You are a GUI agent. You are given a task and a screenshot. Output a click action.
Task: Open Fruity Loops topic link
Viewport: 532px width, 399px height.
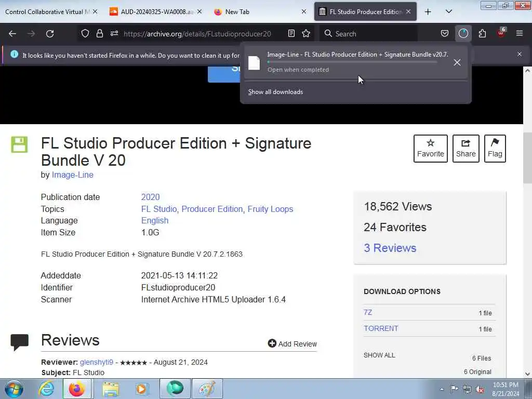point(270,209)
